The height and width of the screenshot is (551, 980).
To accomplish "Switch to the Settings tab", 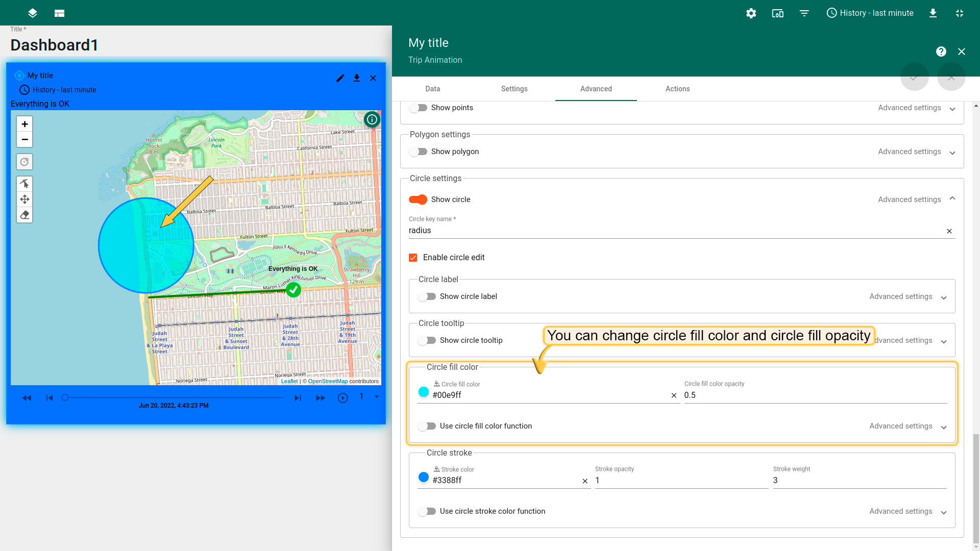I will [x=514, y=89].
